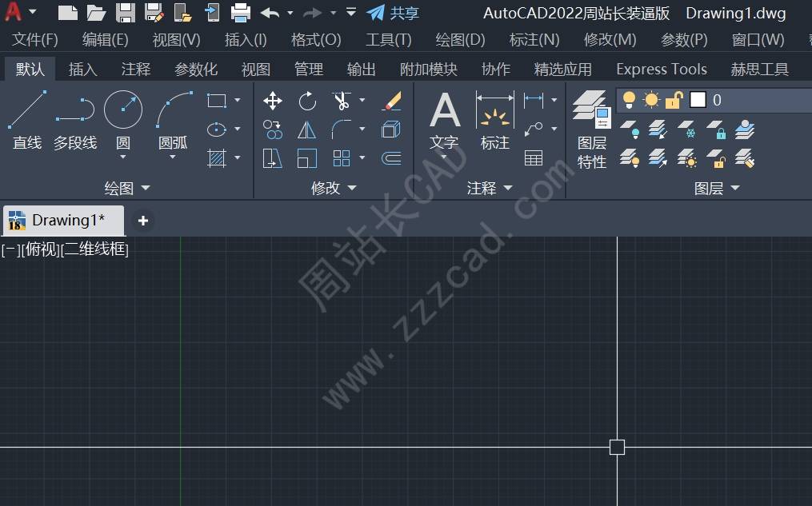812x506 pixels.
Task: Select the Fillet tool
Action: coord(342,129)
